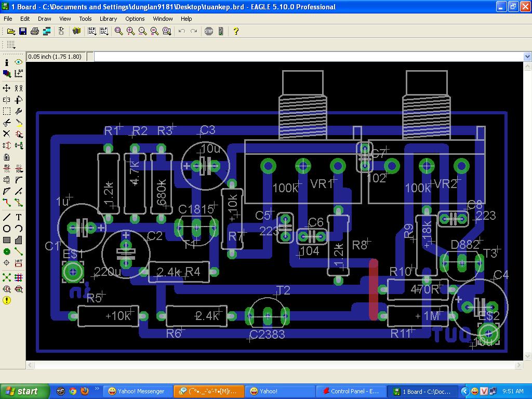Viewport: 532px width, 399px height.
Task: Click the Ratsnest tool icon
Action: tap(7, 277)
